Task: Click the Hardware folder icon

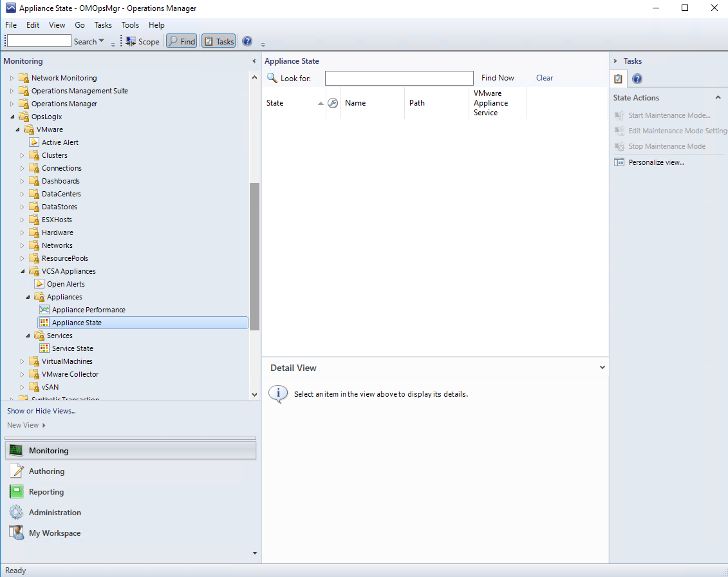Action: point(34,232)
